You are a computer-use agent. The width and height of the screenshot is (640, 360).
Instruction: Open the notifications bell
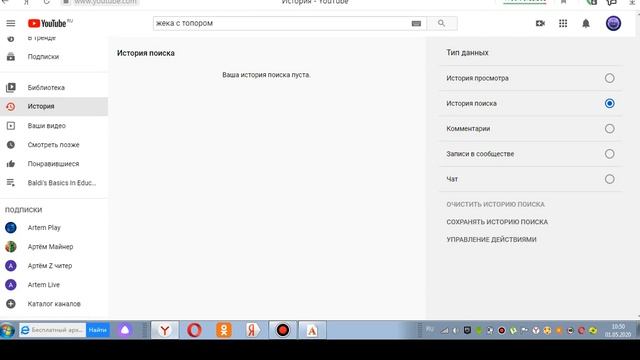click(586, 23)
